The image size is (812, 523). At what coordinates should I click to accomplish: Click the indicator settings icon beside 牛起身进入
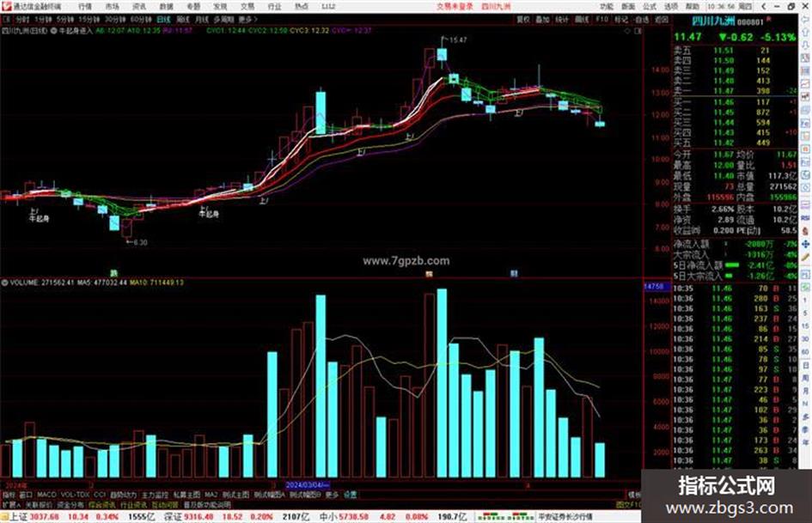coord(54,31)
